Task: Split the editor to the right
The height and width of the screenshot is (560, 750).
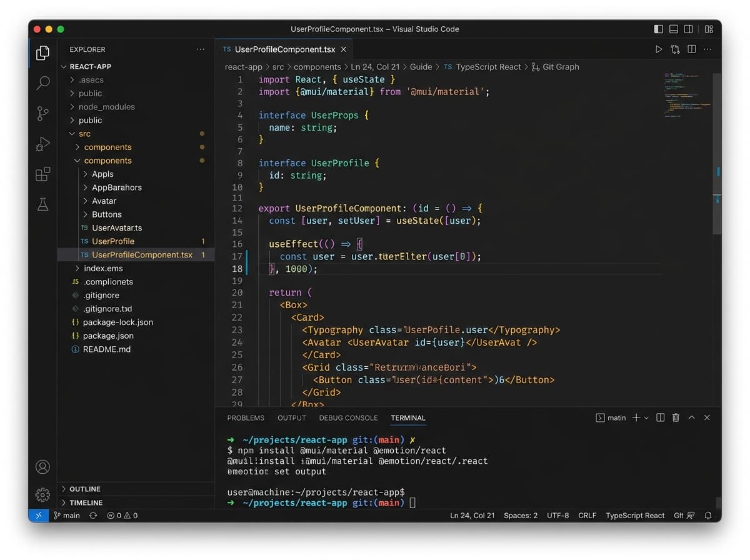Action: (692, 49)
